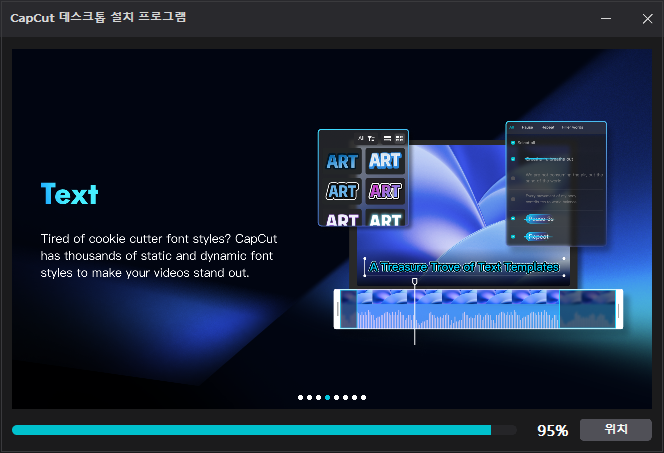This screenshot has width=664, height=453.
Task: Close the CapCut installer window
Action: coord(647,19)
